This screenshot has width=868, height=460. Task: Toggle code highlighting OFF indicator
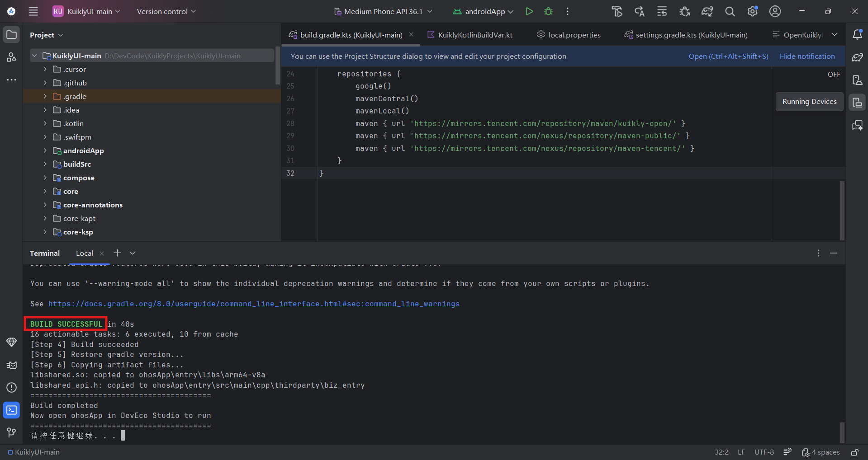pos(834,74)
